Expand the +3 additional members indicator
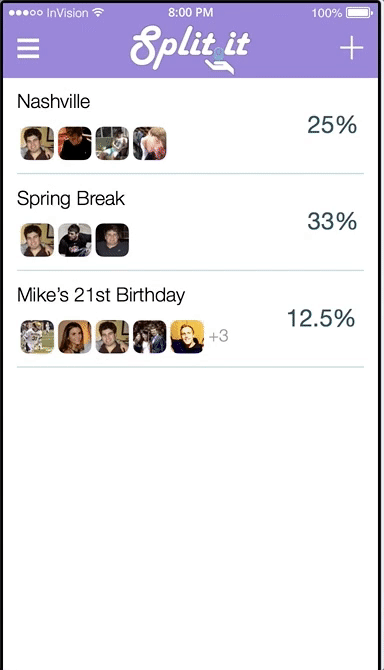Viewport: 384px width, 670px height. (219, 336)
